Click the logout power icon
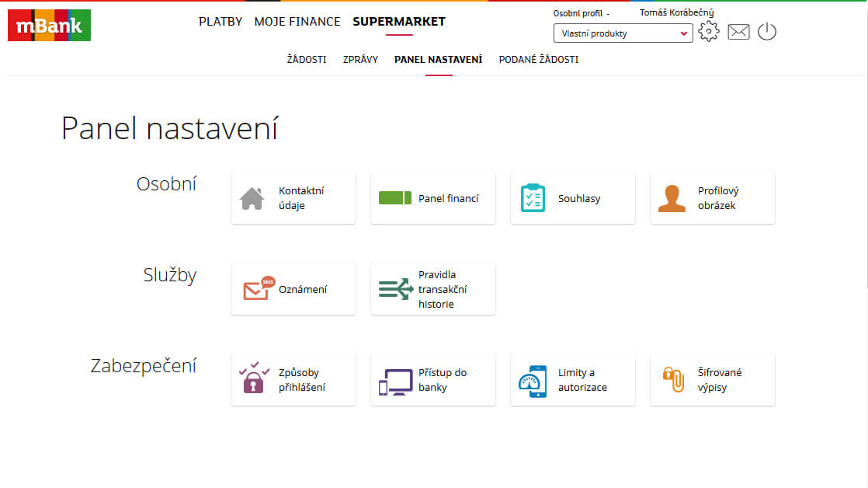This screenshot has width=868, height=488. pos(767,32)
